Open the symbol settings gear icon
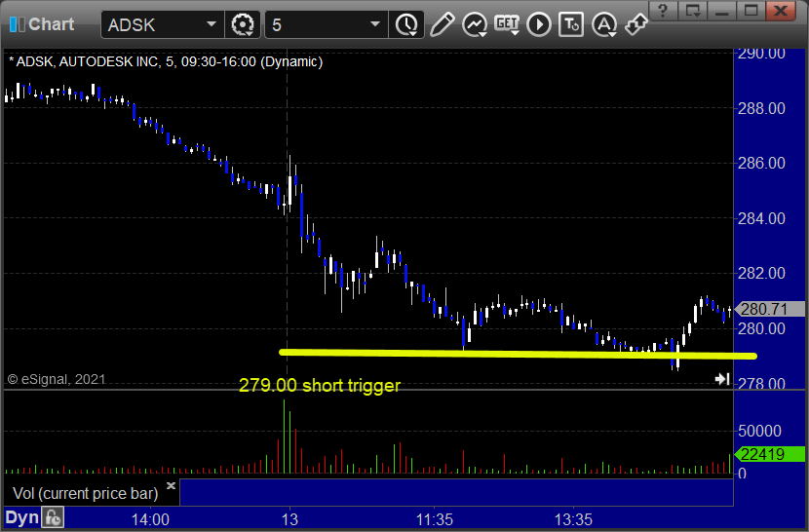 tap(242, 24)
